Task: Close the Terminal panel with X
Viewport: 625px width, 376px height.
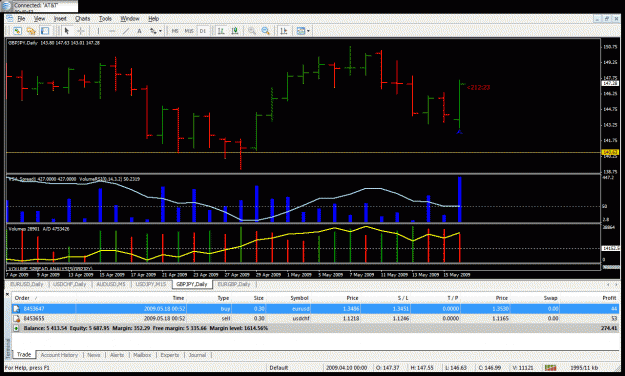Action: pos(7,294)
